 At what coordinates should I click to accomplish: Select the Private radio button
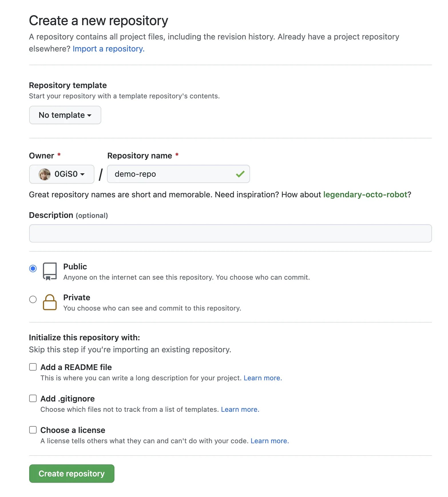pos(33,299)
